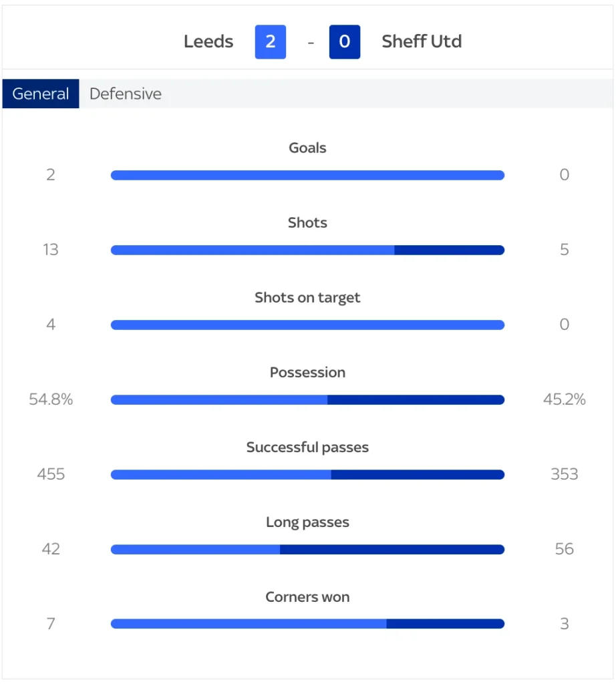Screen dimensions: 616x684
Task: Click the Long passes comparison bar
Action: coord(307,549)
